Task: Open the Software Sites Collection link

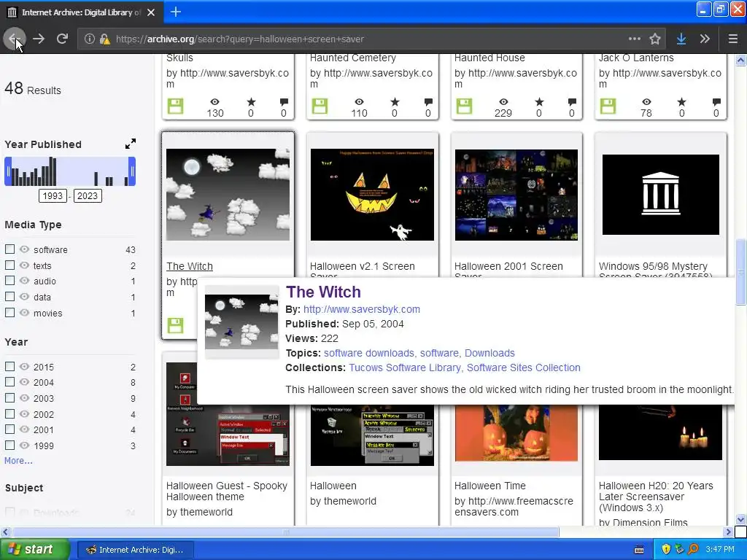Action: click(x=524, y=367)
